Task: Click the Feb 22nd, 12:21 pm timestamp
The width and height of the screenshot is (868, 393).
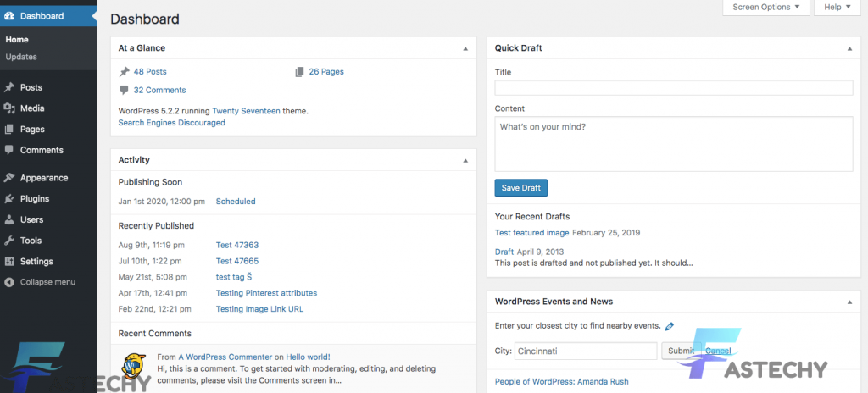Action: [155, 309]
